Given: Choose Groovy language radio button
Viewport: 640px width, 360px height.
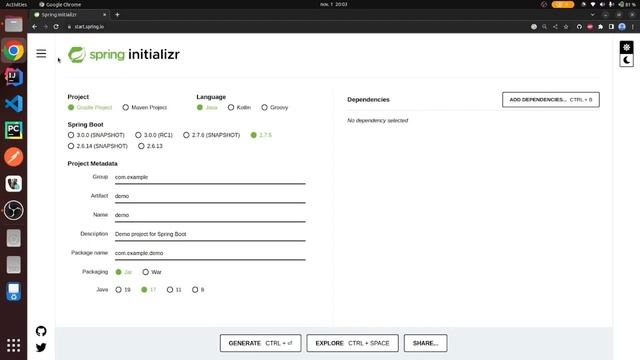Looking at the screenshot, I should (275, 107).
